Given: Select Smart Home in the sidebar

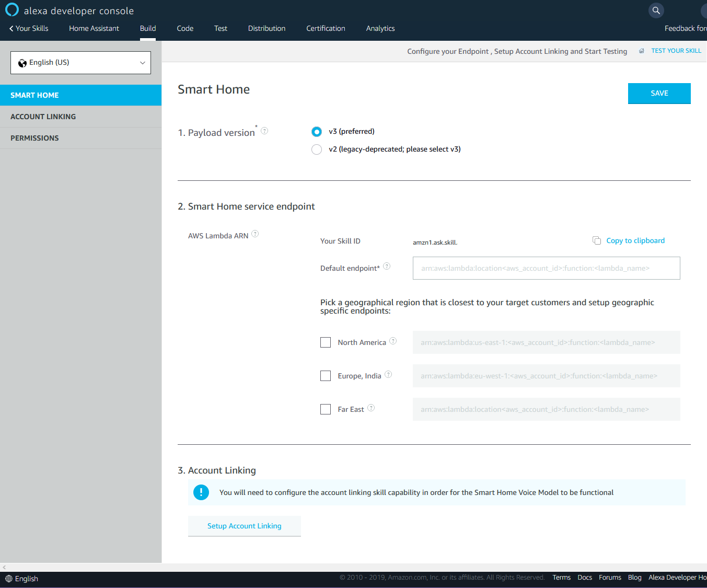Looking at the screenshot, I should point(80,95).
